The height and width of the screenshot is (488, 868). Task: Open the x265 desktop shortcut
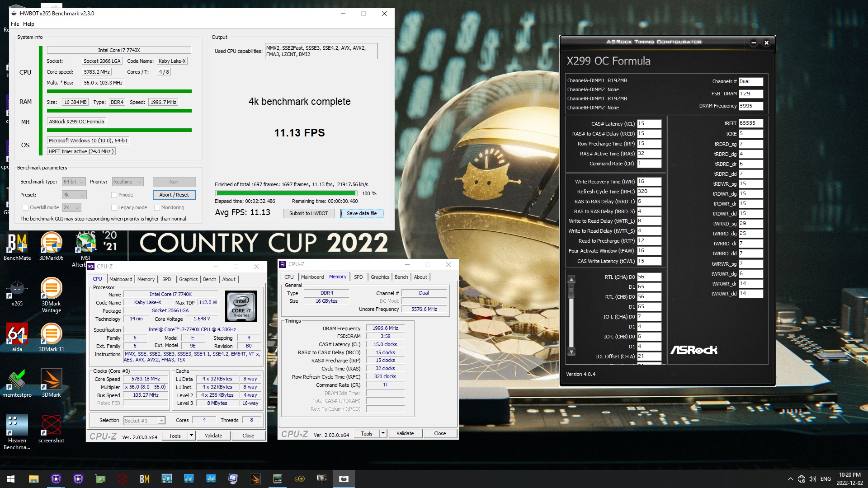click(x=17, y=292)
